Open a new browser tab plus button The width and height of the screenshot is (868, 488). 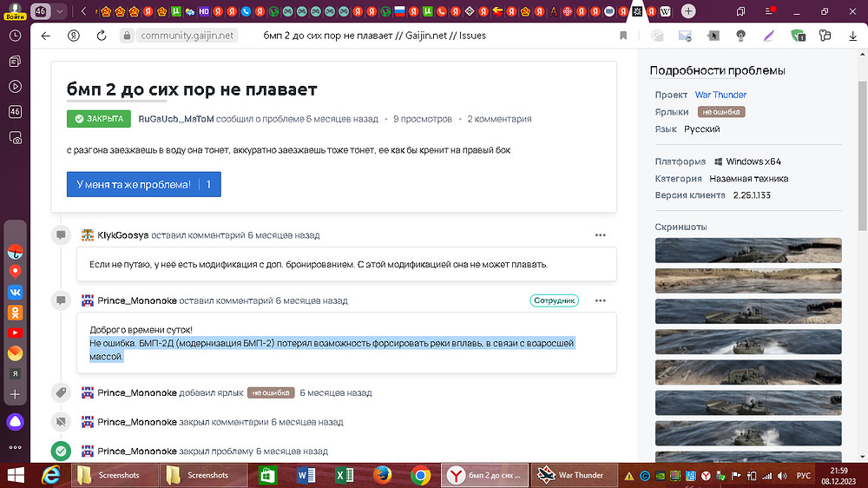[x=688, y=11]
